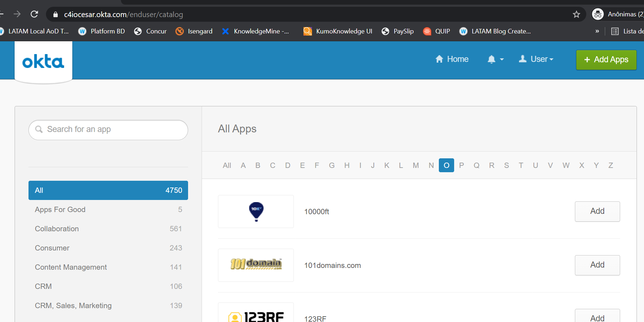This screenshot has width=644, height=322.
Task: Click the 10000ft balloon logo thumbnail
Action: tap(256, 212)
